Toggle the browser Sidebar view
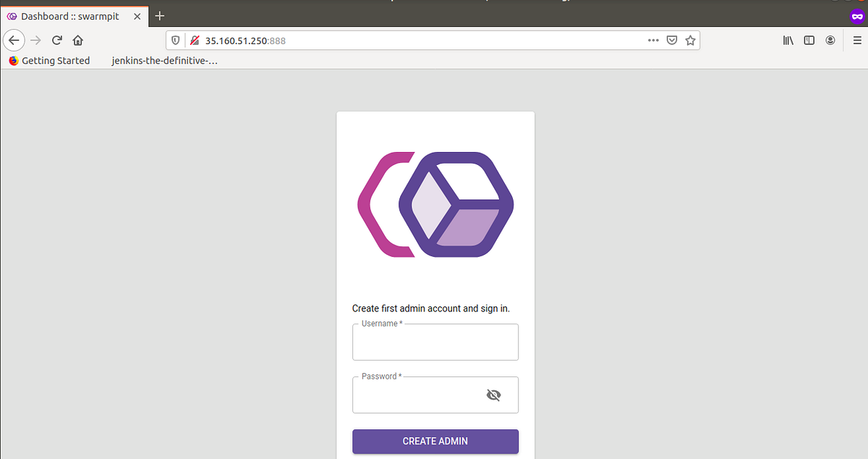This screenshot has width=868, height=459. 809,41
